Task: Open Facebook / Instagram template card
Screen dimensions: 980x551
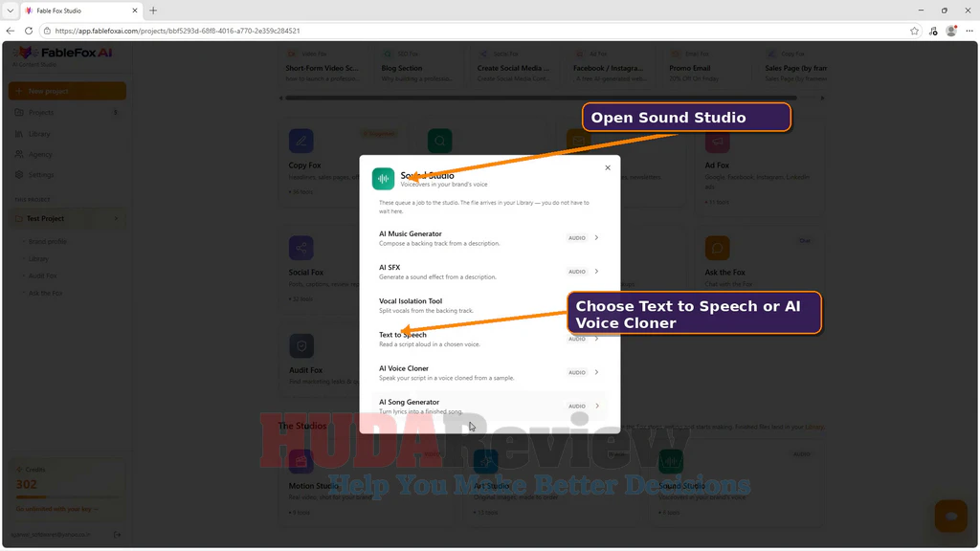Action: point(610,66)
